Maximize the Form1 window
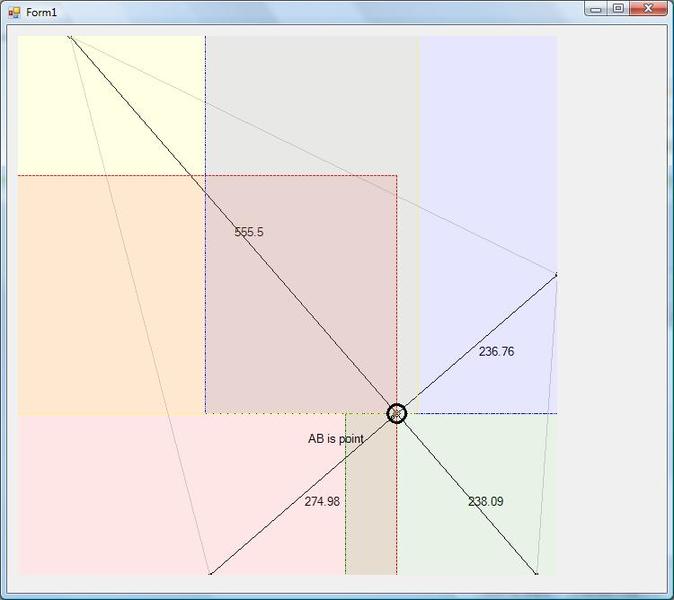This screenshot has height=600, width=674. [618, 9]
